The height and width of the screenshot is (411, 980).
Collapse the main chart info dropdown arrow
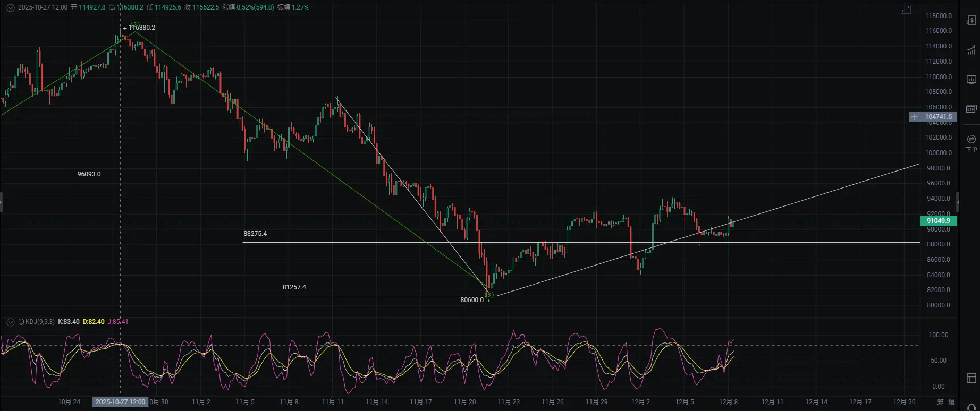(11, 7)
